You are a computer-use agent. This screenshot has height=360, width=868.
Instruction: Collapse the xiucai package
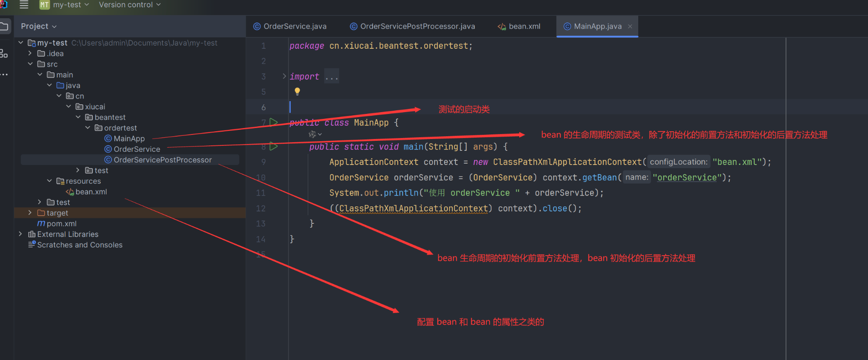coord(68,107)
